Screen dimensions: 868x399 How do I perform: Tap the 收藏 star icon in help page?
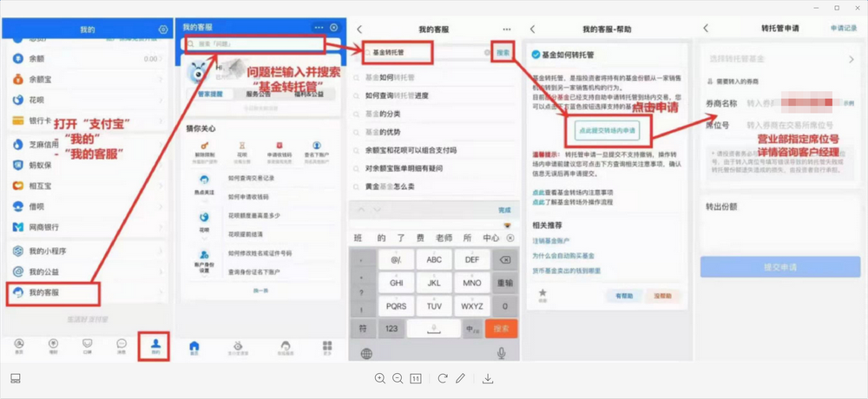(x=543, y=293)
